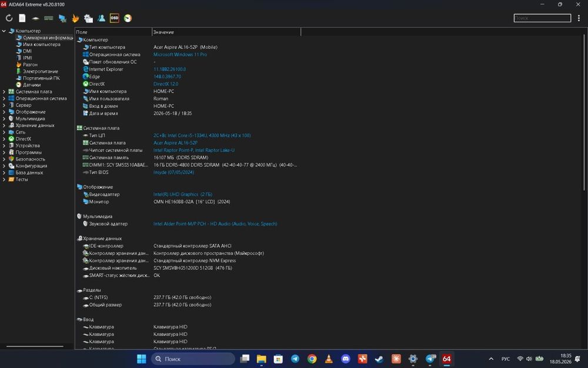Open the Intel Alder Point-M/P HD Audio link

click(215, 224)
